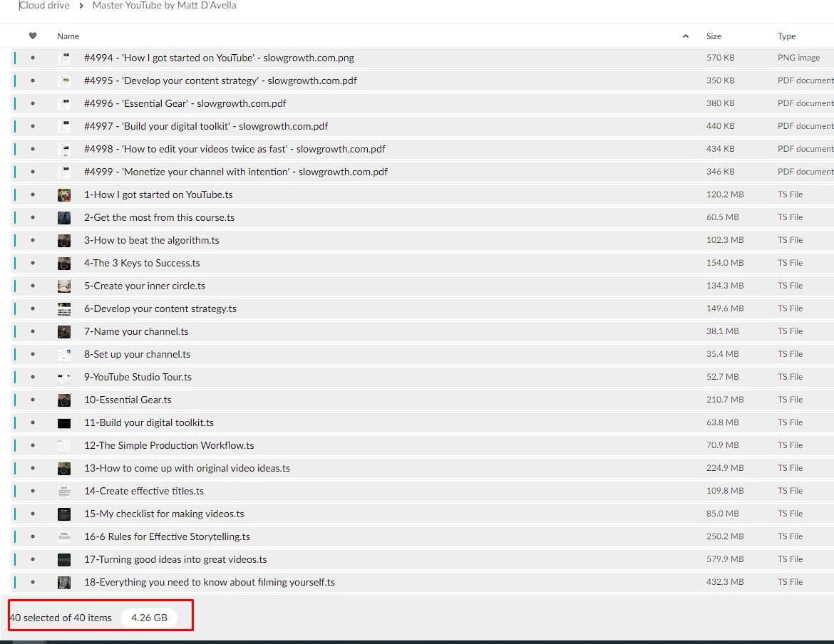Image resolution: width=834 pixels, height=644 pixels.
Task: Open Cloud drive in the breadcrumb
Action: click(44, 6)
